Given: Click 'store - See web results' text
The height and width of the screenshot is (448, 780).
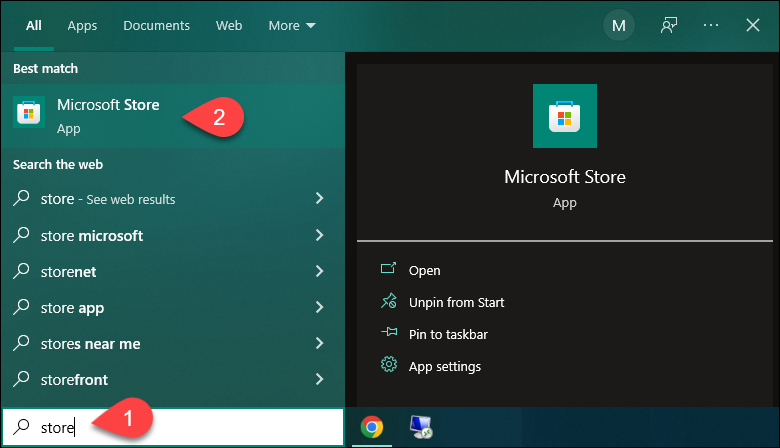Looking at the screenshot, I should 108,199.
